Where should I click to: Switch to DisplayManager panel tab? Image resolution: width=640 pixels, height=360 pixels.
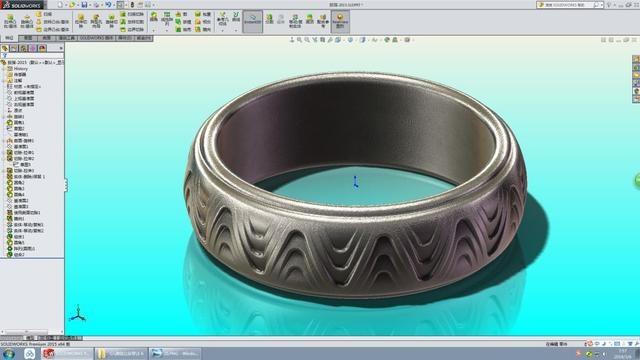click(42, 49)
